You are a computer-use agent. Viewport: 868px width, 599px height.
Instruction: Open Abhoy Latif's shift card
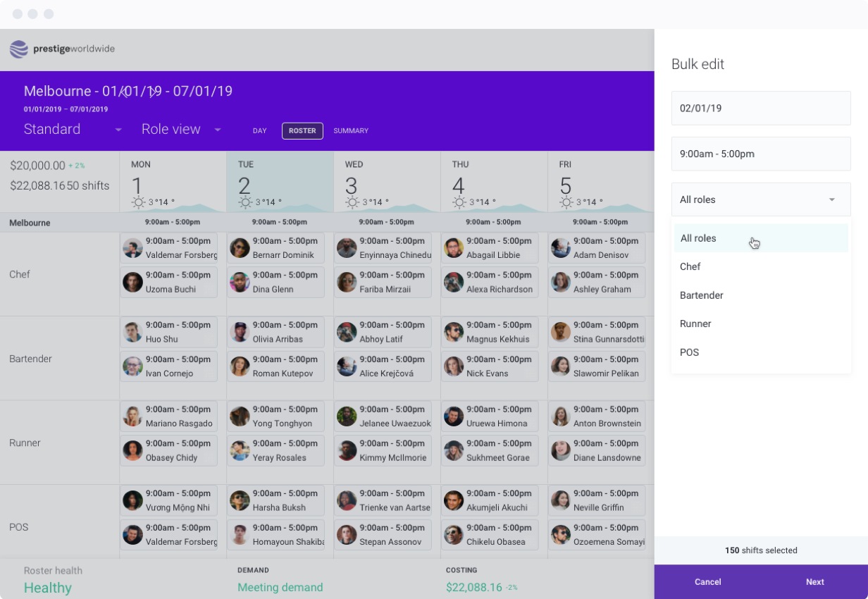pyautogui.click(x=383, y=333)
